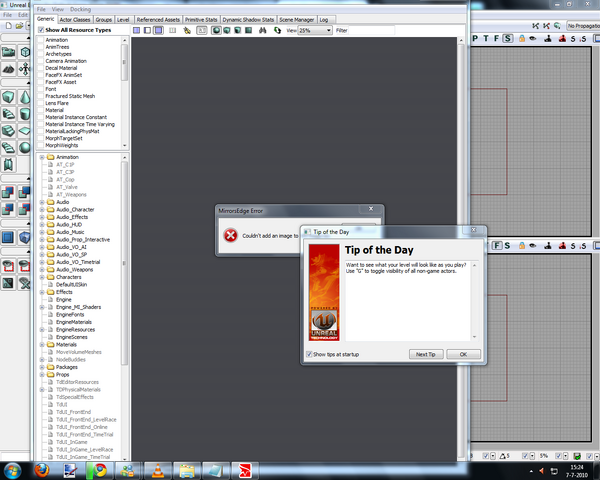The width and height of the screenshot is (600, 480).
Task: Switch to the Scene Manager tab
Action: tap(297, 20)
